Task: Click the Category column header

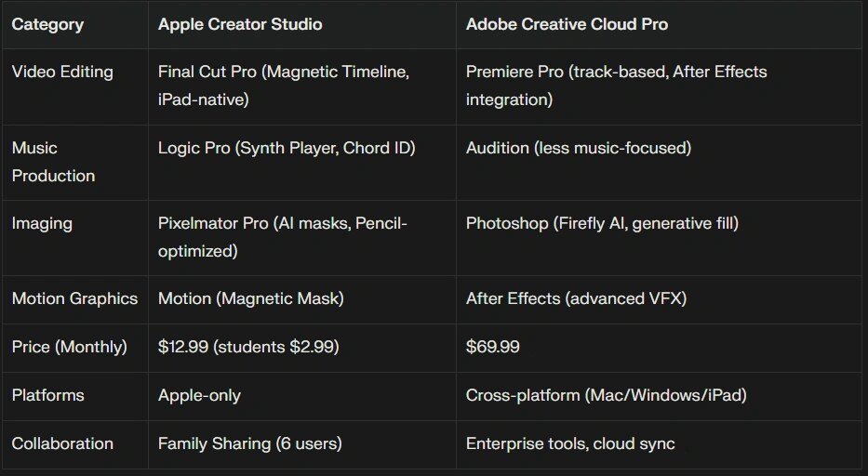Action: pos(47,24)
